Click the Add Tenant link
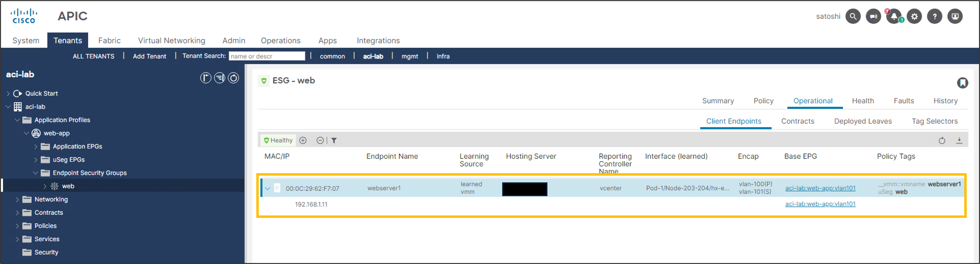Viewport: 980px width, 264px height. point(149,56)
